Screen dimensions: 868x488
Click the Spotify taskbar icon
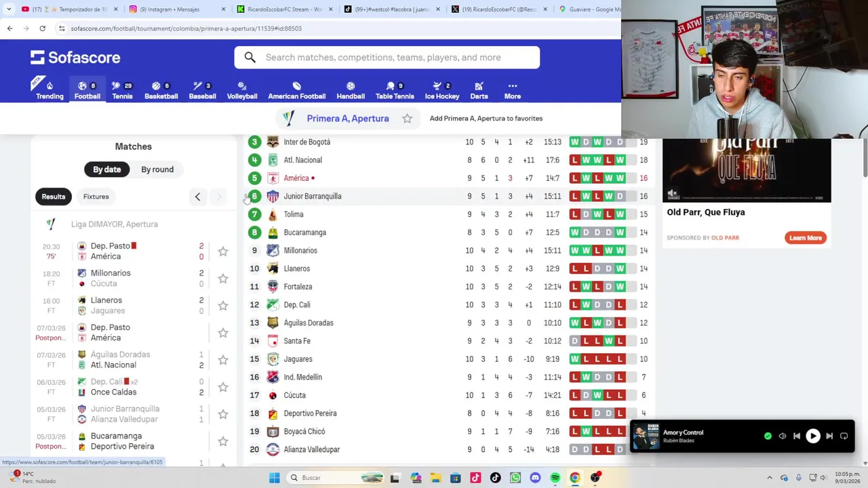(x=555, y=478)
